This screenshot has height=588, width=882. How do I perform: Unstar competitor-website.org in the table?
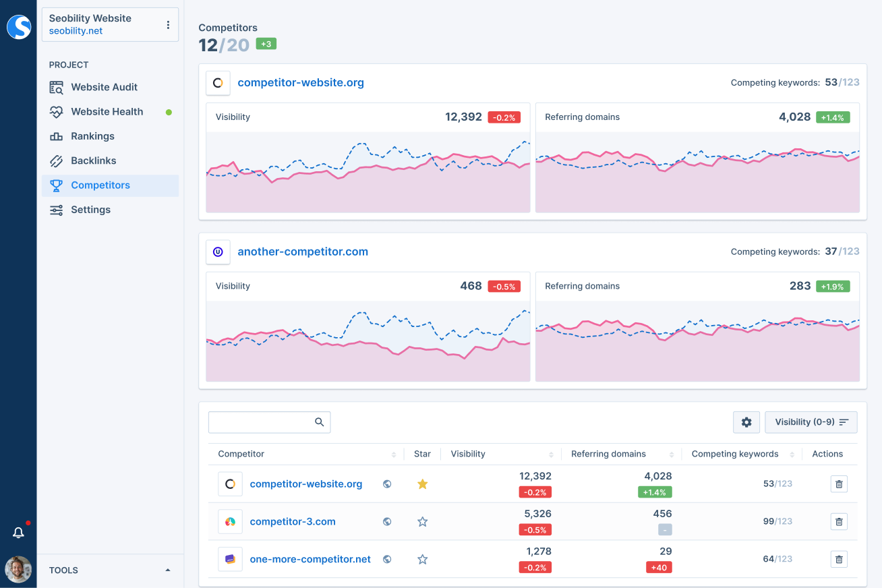[422, 483]
